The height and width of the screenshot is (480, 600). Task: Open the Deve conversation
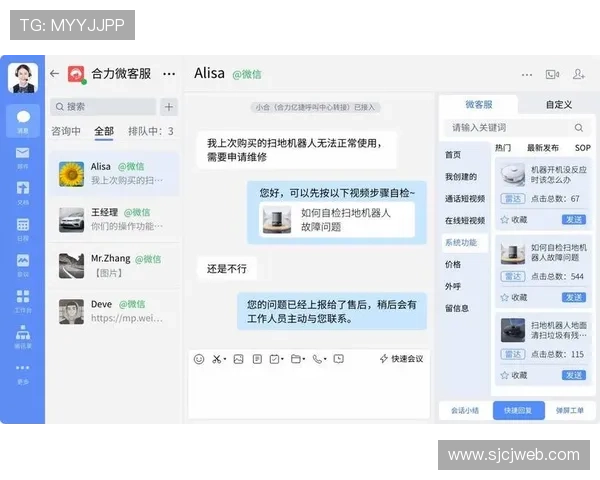(114, 311)
